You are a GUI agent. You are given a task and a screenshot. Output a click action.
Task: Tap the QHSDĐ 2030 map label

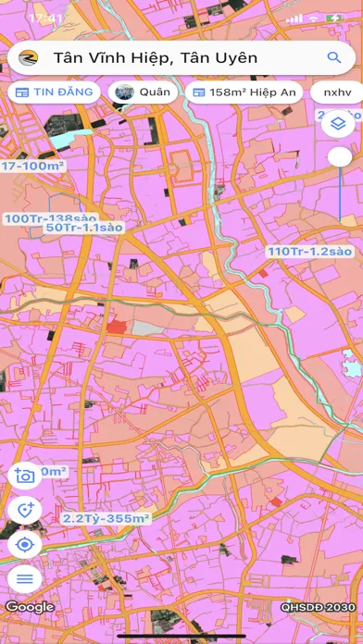click(318, 607)
